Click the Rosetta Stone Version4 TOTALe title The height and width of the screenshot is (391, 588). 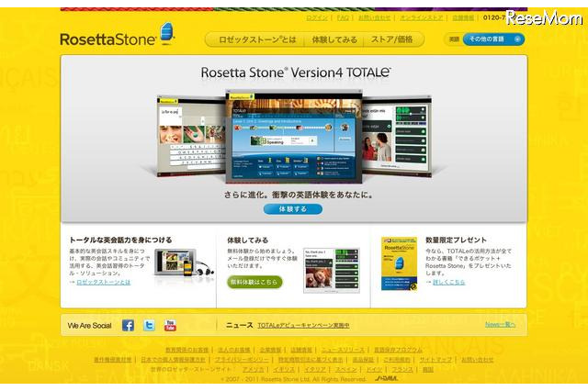296,73
